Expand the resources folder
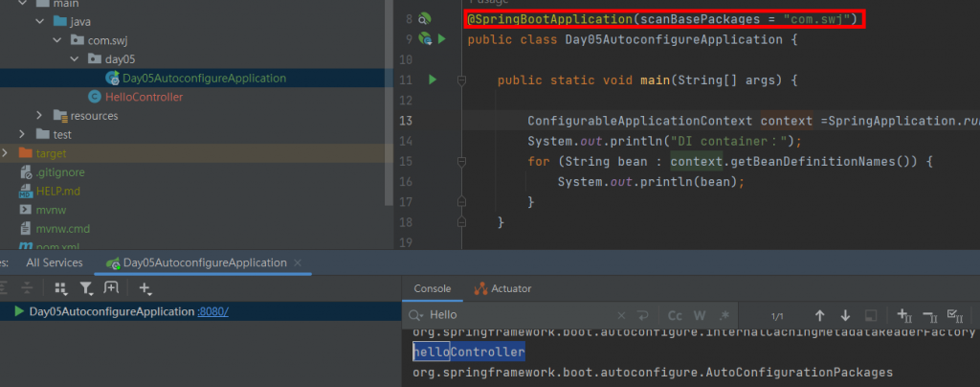 (39, 116)
